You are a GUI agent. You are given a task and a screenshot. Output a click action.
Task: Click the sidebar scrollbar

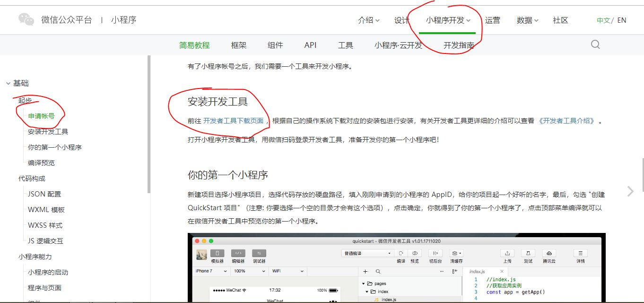coord(149,124)
